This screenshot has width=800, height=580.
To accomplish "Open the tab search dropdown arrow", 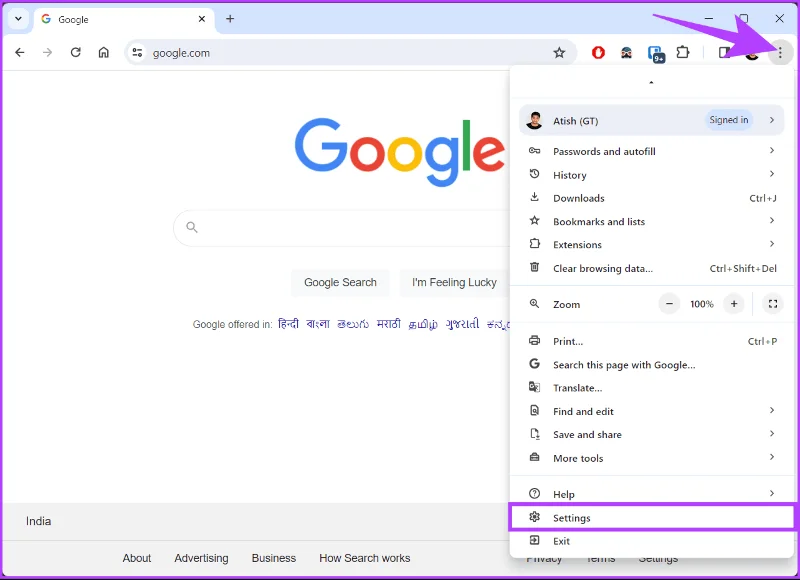I will (18, 19).
